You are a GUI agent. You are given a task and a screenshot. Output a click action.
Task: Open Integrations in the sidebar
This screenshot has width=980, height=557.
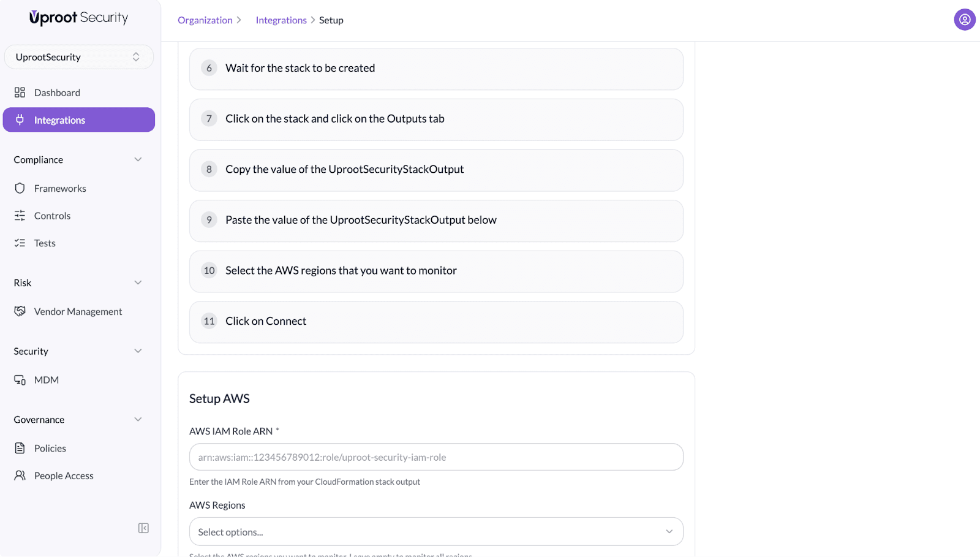[78, 120]
